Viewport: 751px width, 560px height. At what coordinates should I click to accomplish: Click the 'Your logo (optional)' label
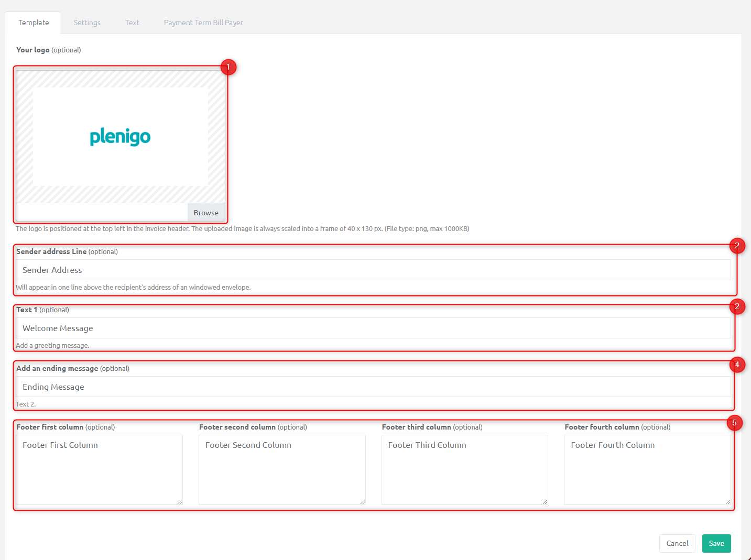pyautogui.click(x=49, y=50)
